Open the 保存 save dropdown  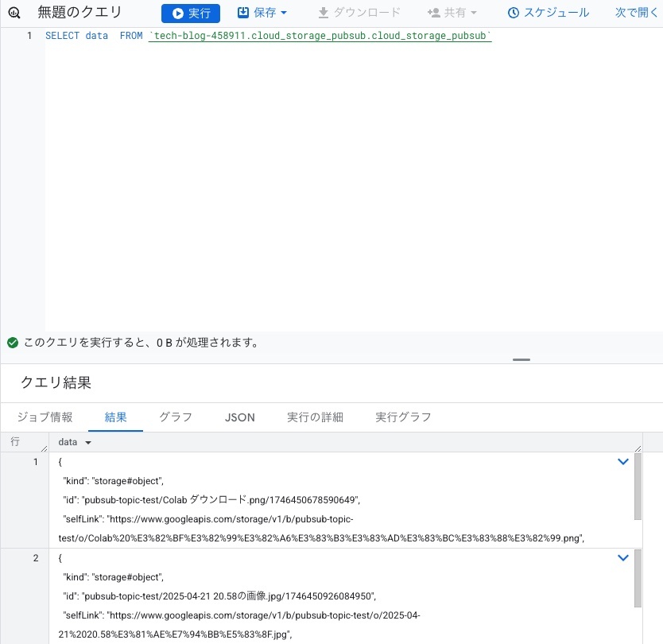pos(262,13)
